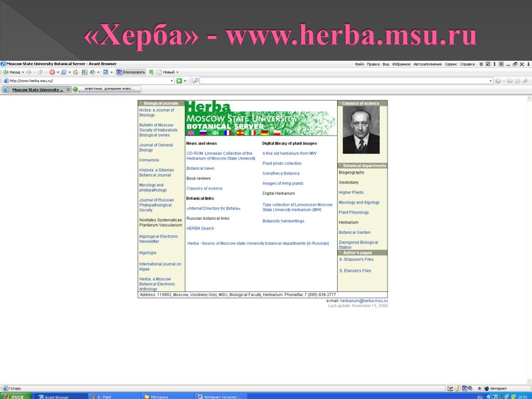The height and width of the screenshot is (399, 532).
Task: Open the Избранное menu
Action: coord(402,64)
